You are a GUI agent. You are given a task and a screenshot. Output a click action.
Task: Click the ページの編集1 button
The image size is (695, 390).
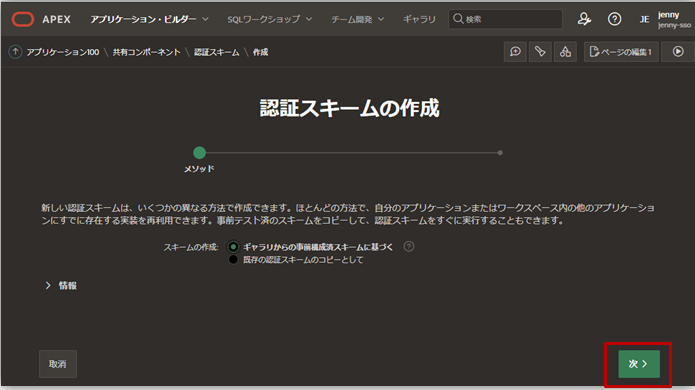point(621,52)
